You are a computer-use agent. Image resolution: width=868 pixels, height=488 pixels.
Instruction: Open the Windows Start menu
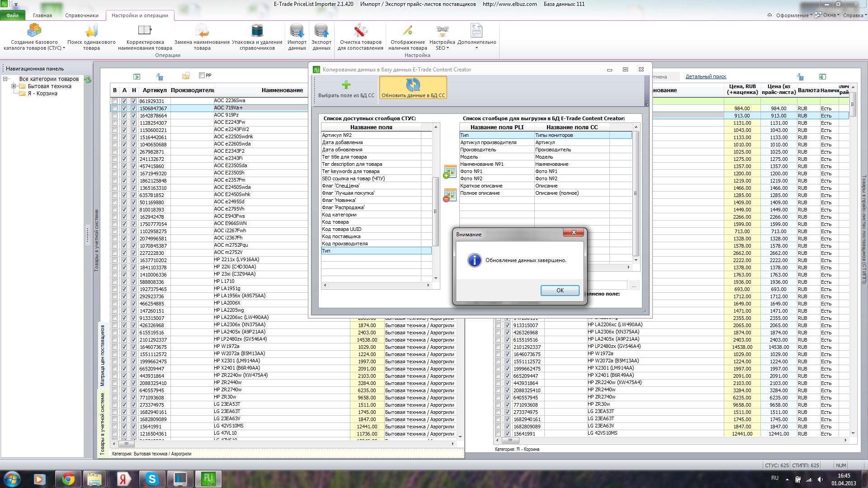point(12,479)
